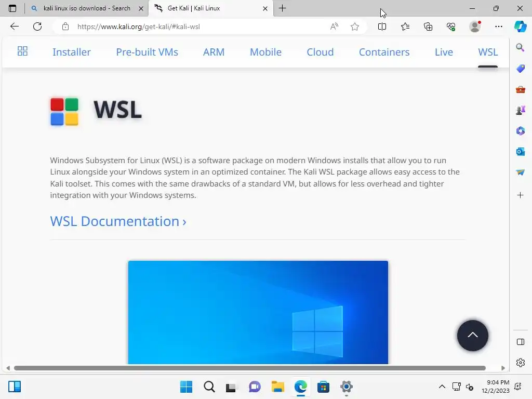Open a new browser tab
This screenshot has width=532, height=399.
(282, 8)
